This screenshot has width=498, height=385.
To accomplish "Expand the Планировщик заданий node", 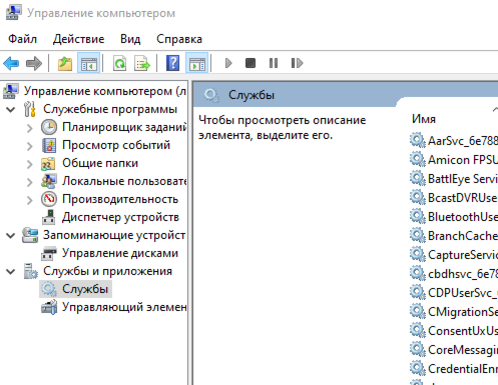I will [x=30, y=128].
